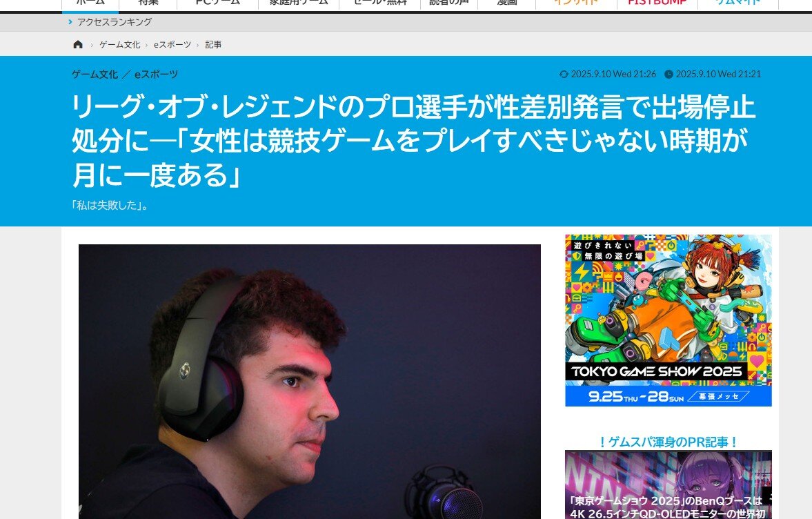
Task: Open the TOKYO GAME SHOW 2025 banner
Action: pos(668,320)
